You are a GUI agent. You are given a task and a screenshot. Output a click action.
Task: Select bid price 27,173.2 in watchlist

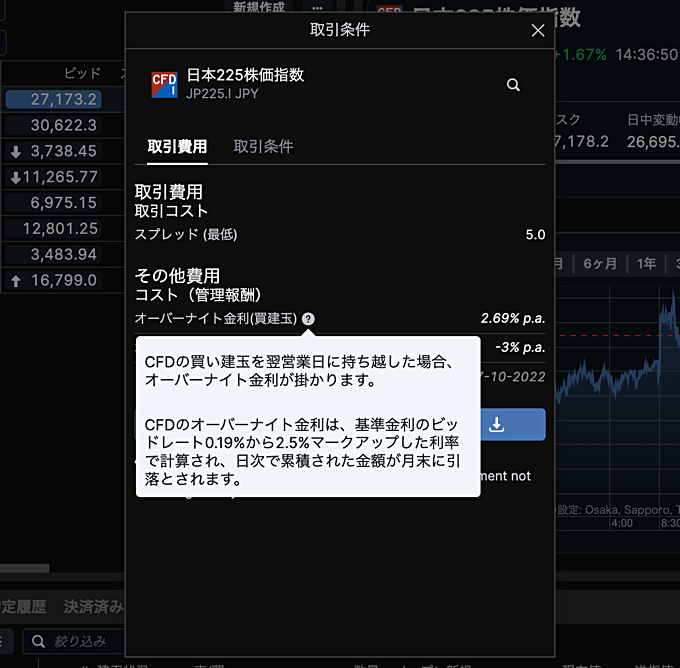coord(54,99)
